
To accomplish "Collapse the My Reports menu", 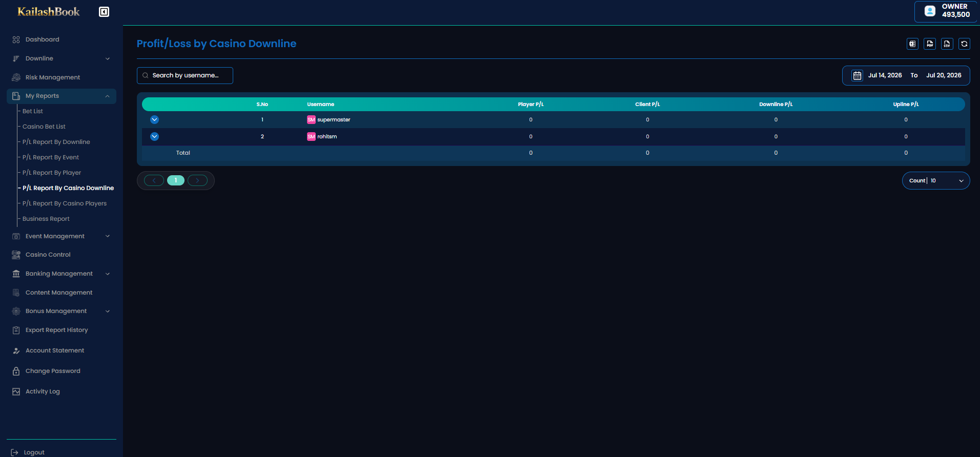I will [108, 96].
